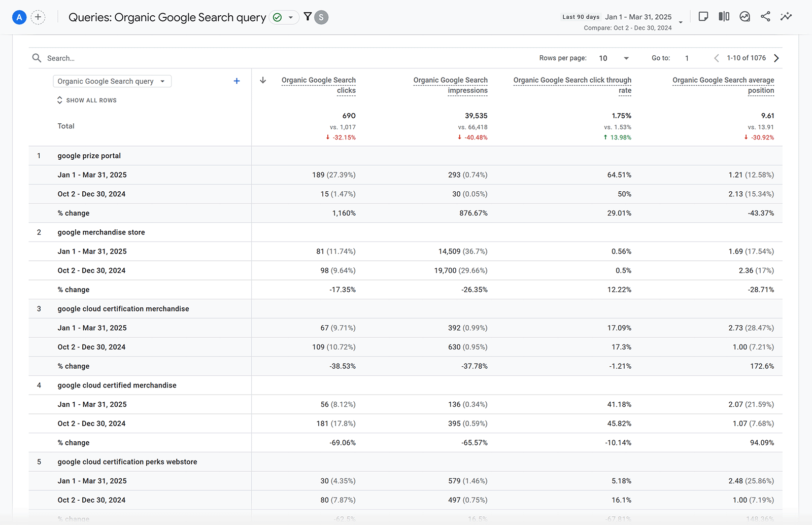The image size is (812, 525).
Task: Click the 181 (17.8%) clicks cell
Action: 335,424
